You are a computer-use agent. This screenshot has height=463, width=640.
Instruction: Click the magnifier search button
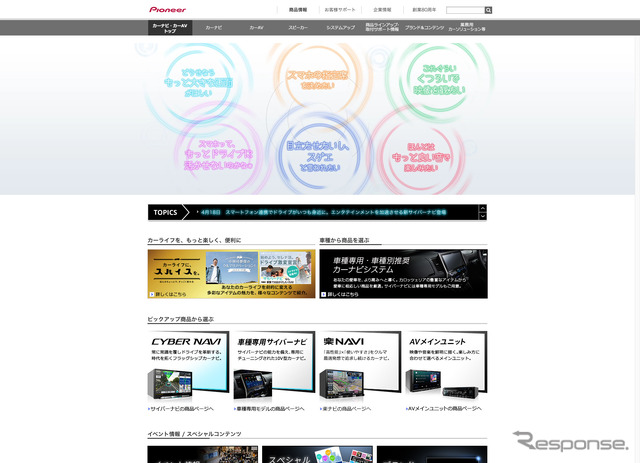click(488, 10)
